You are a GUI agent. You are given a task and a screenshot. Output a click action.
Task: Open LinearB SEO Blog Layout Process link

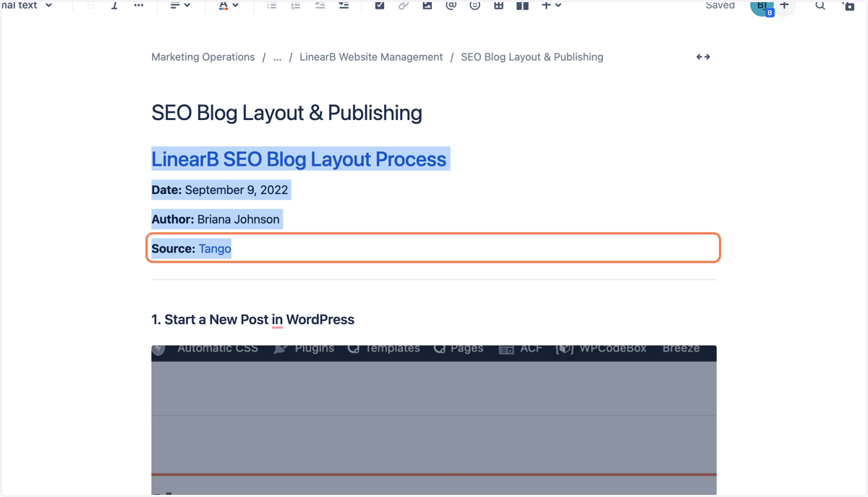coord(299,159)
